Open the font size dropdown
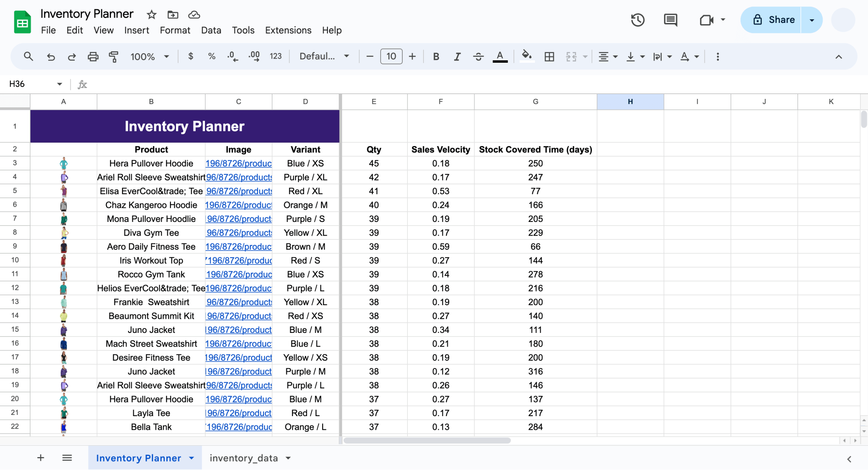 tap(391, 56)
